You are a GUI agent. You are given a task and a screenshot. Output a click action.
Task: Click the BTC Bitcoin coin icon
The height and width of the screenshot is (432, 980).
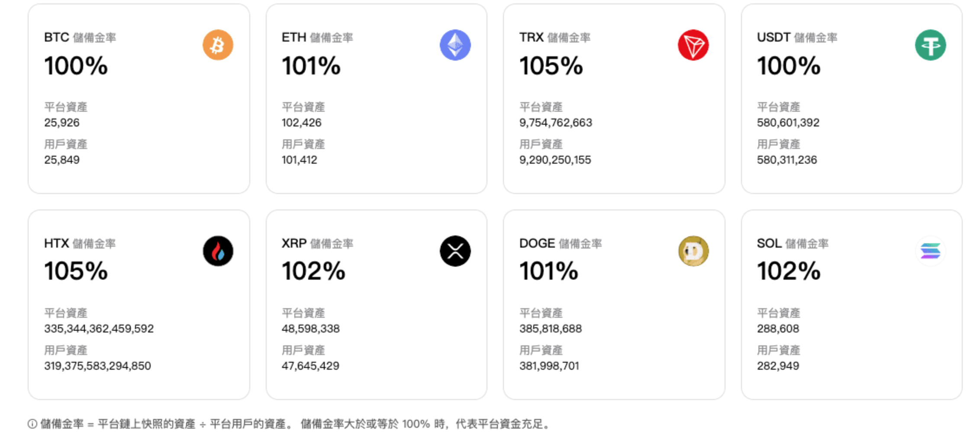pyautogui.click(x=218, y=45)
